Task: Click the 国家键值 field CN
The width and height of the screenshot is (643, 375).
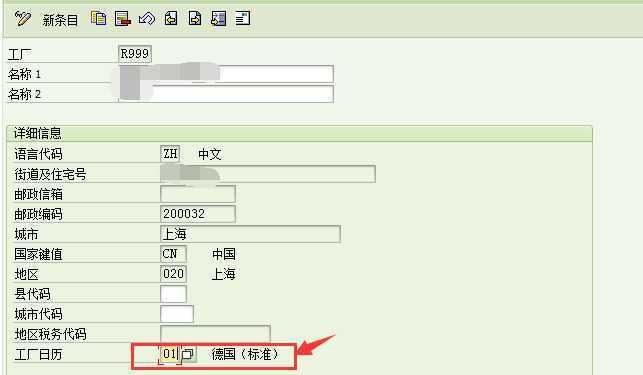Action: pyautogui.click(x=173, y=254)
